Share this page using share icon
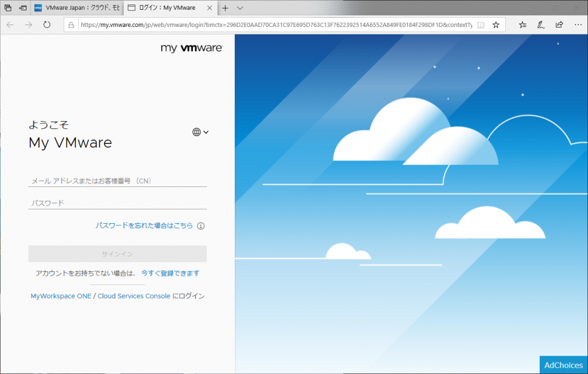588x374 pixels. [559, 25]
